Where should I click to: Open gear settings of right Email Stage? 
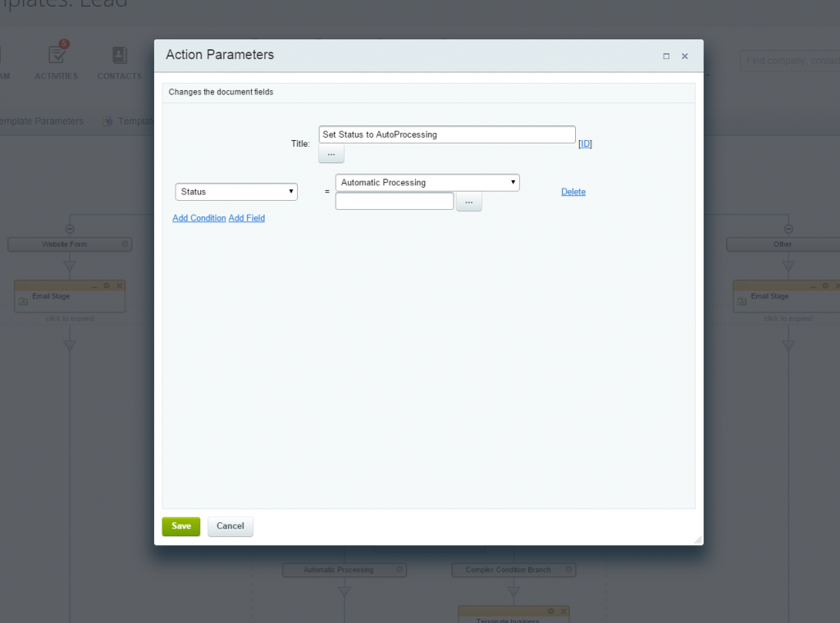pos(825,286)
